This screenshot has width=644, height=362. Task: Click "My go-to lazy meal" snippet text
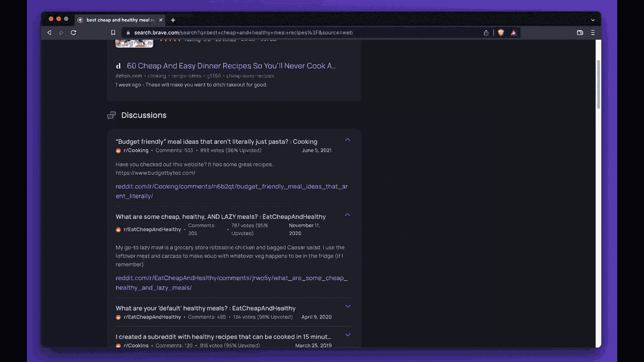(x=230, y=256)
